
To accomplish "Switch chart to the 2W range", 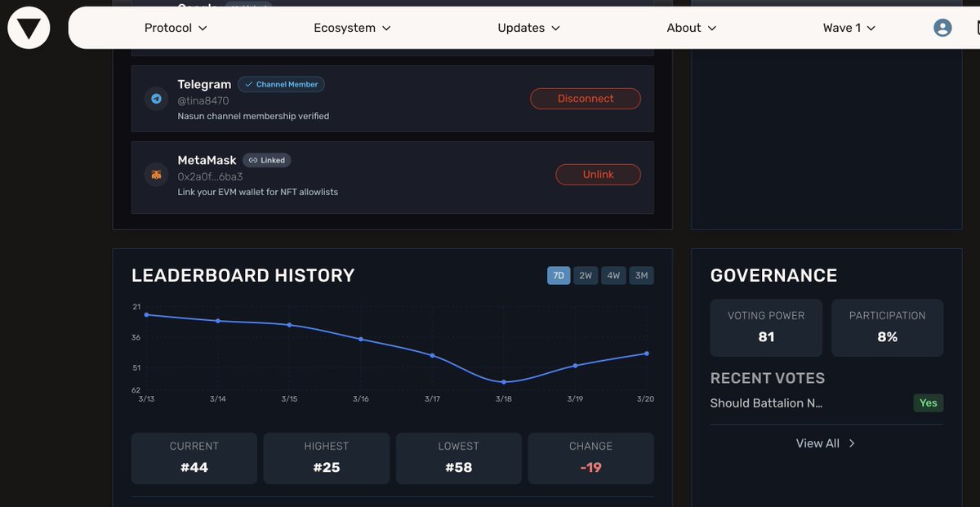I will 586,276.
